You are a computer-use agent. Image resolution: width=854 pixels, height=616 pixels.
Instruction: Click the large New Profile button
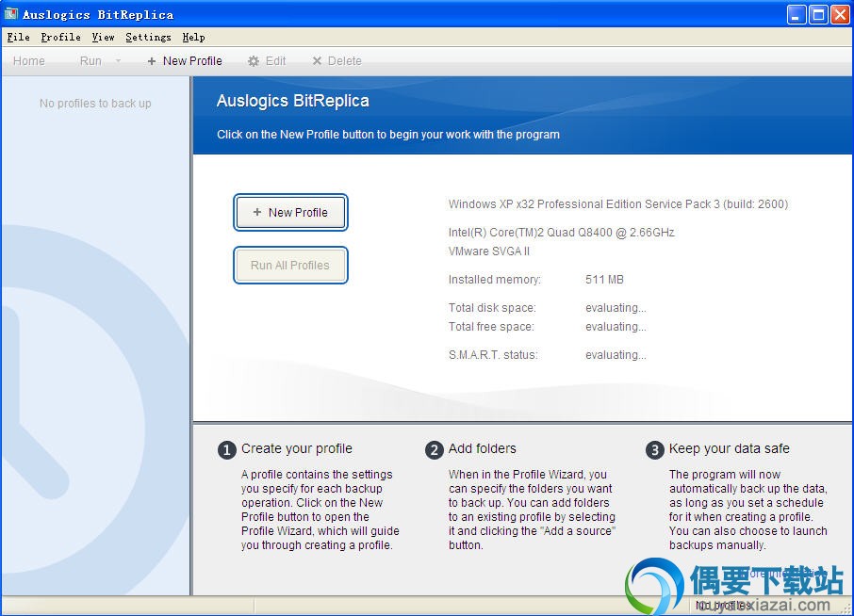[290, 212]
